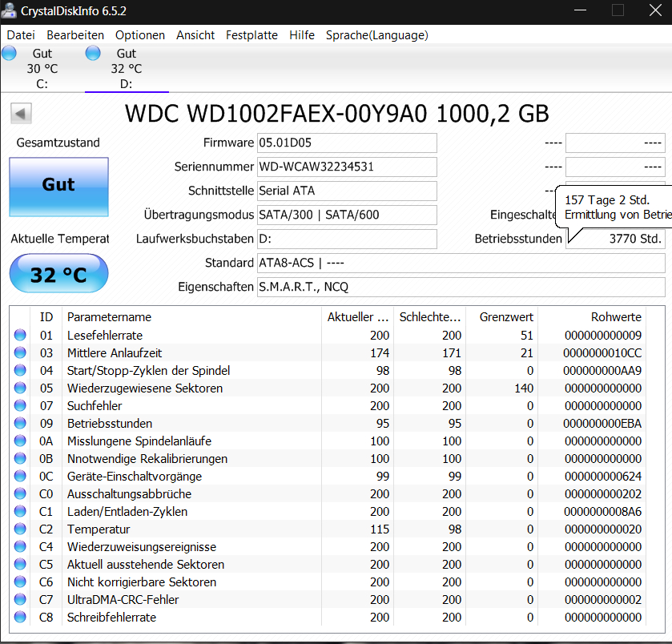
Task: Click status orb for Mittlere Anlaufzeit row
Action: [x=20, y=352]
